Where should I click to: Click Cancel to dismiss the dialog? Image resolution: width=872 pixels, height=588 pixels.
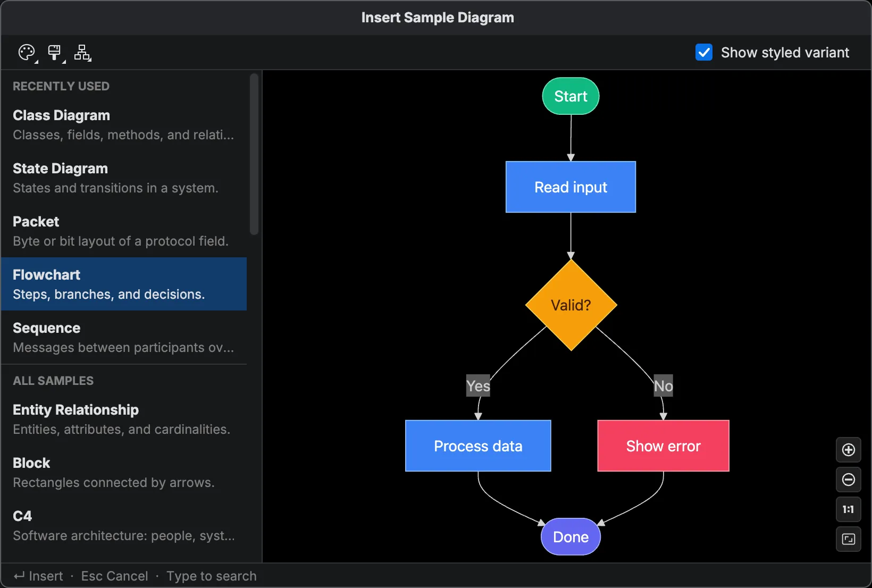click(x=114, y=576)
